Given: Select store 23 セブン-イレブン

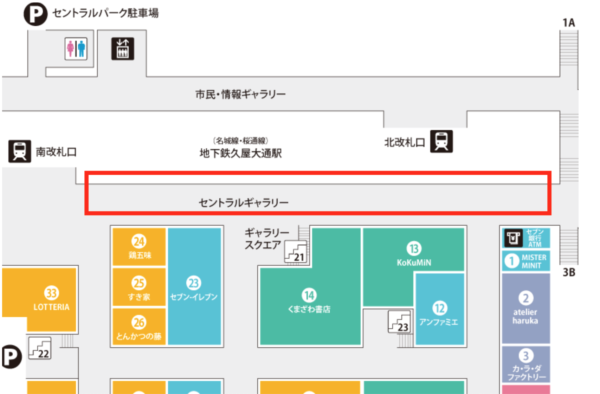Looking at the screenshot, I should pos(194,287).
